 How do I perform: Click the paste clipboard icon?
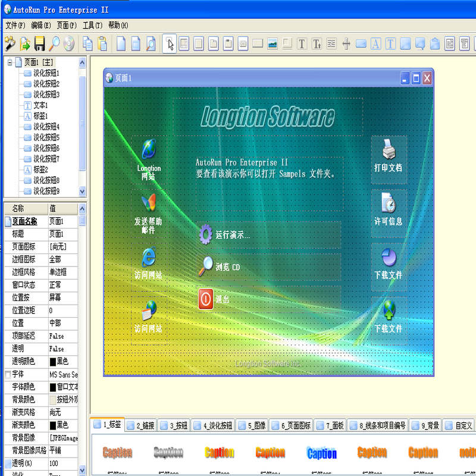pyautogui.click(x=102, y=43)
